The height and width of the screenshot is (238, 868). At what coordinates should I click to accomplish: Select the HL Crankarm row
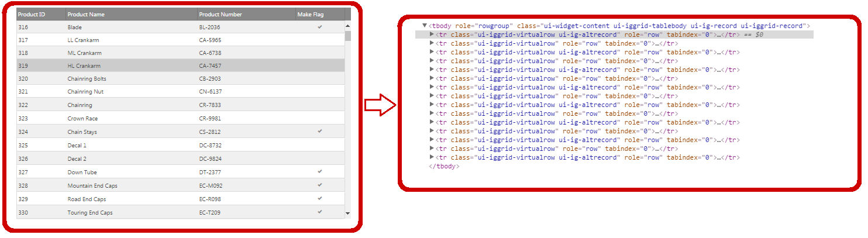[84, 66]
